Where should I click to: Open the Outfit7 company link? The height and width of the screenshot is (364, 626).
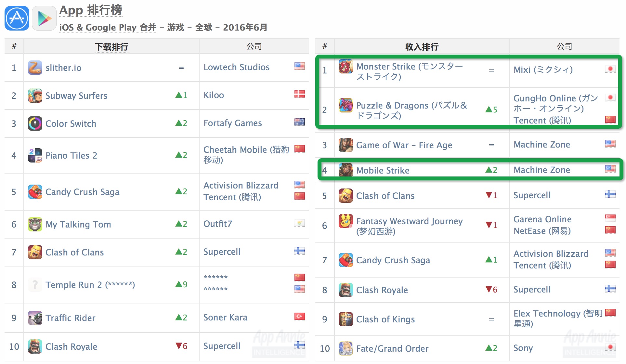coord(218,224)
